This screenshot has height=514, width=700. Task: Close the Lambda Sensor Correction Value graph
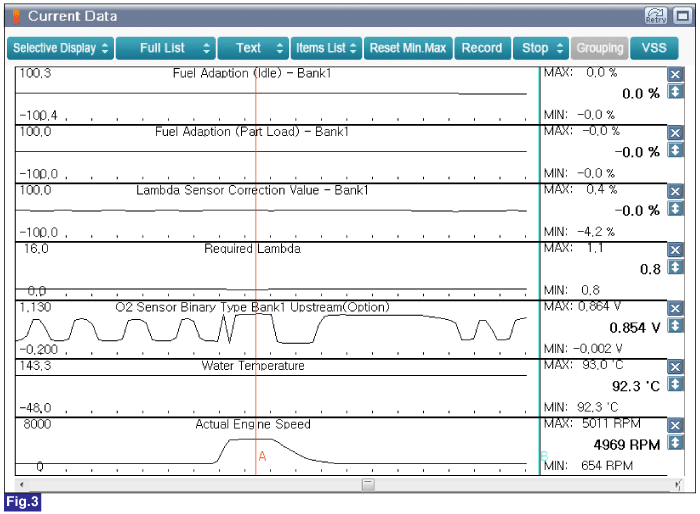pyautogui.click(x=675, y=192)
